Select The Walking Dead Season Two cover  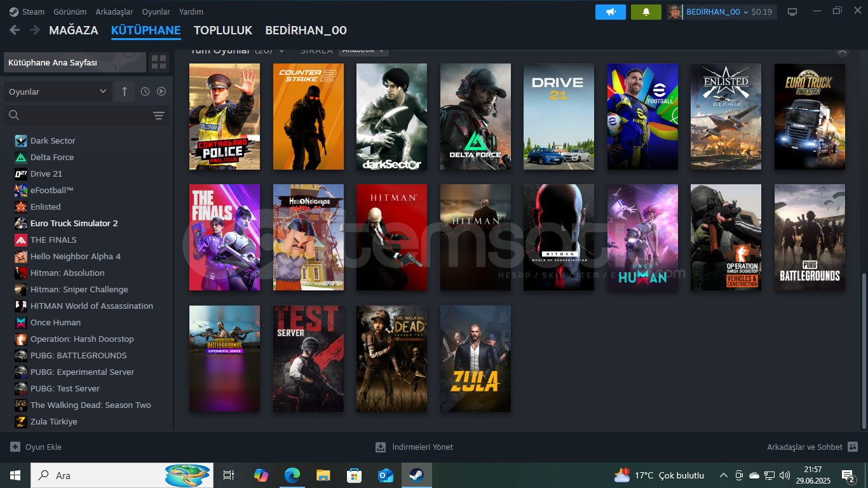click(x=391, y=358)
